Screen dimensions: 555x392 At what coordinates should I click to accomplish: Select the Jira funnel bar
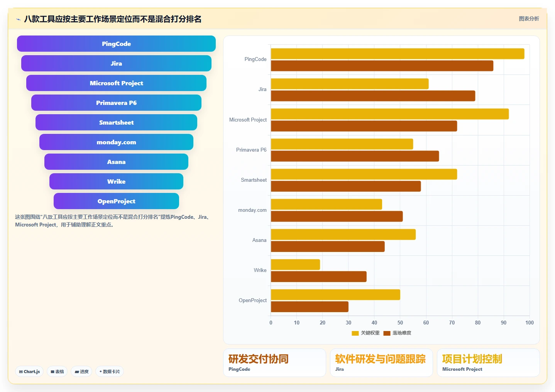point(116,63)
